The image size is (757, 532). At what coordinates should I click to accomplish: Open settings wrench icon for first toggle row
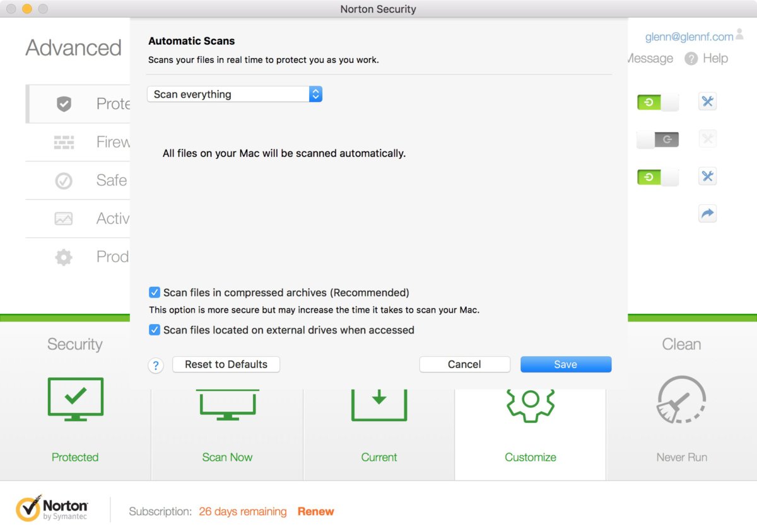click(707, 101)
